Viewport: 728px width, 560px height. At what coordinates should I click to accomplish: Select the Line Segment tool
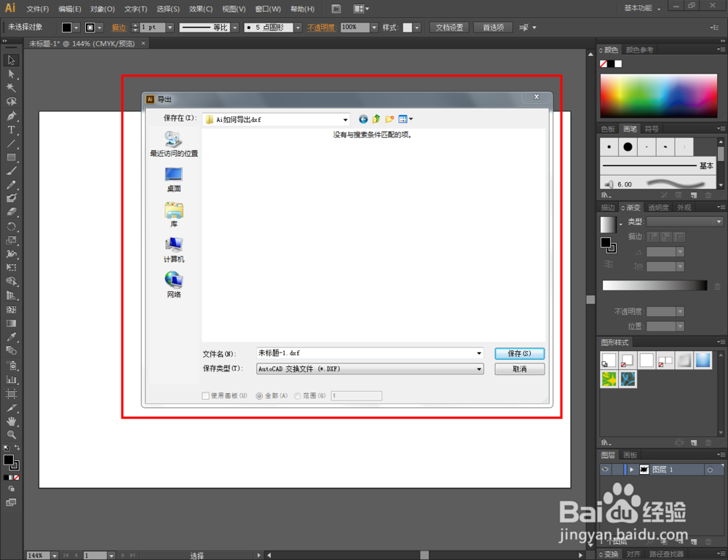[x=11, y=144]
